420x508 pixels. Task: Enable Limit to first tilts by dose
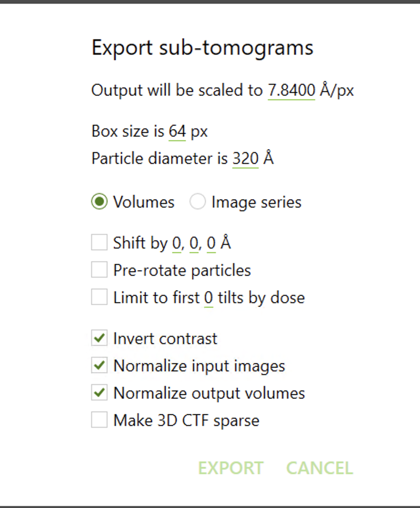[99, 297]
